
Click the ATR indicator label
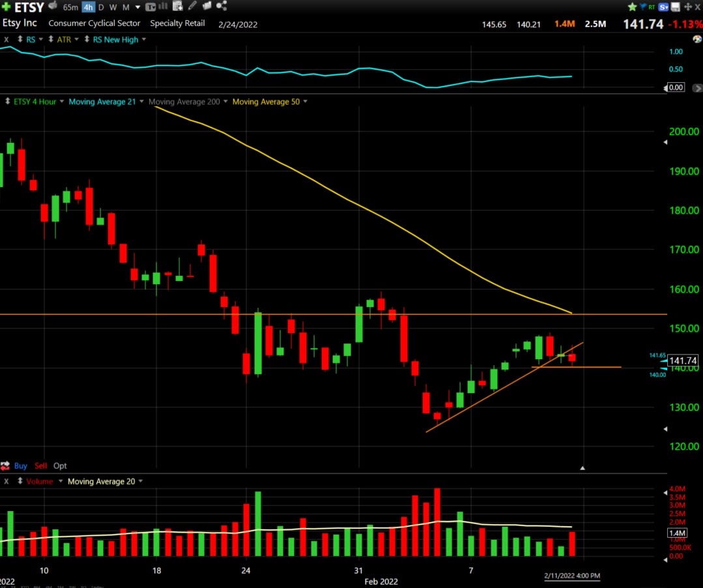[64, 40]
